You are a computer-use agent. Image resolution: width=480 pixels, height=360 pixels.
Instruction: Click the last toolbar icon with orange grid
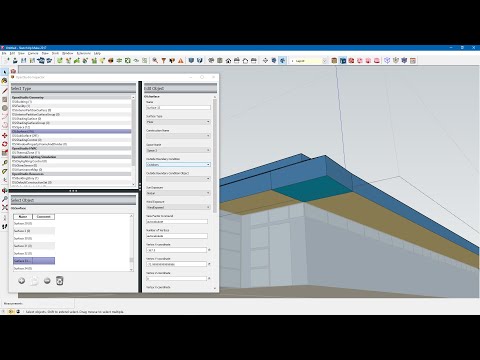click(x=413, y=60)
